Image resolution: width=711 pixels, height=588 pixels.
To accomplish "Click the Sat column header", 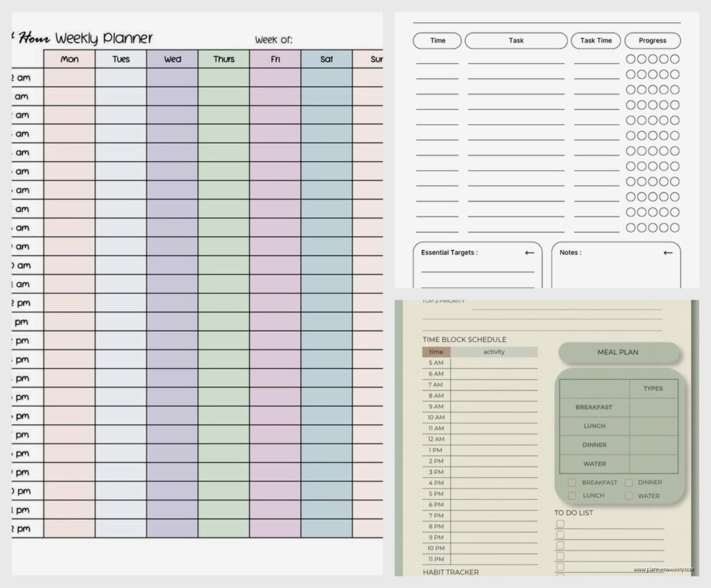I will (x=326, y=60).
